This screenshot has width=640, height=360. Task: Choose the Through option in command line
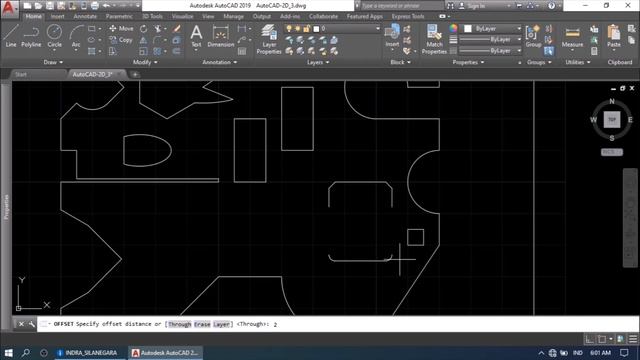[x=180, y=324]
